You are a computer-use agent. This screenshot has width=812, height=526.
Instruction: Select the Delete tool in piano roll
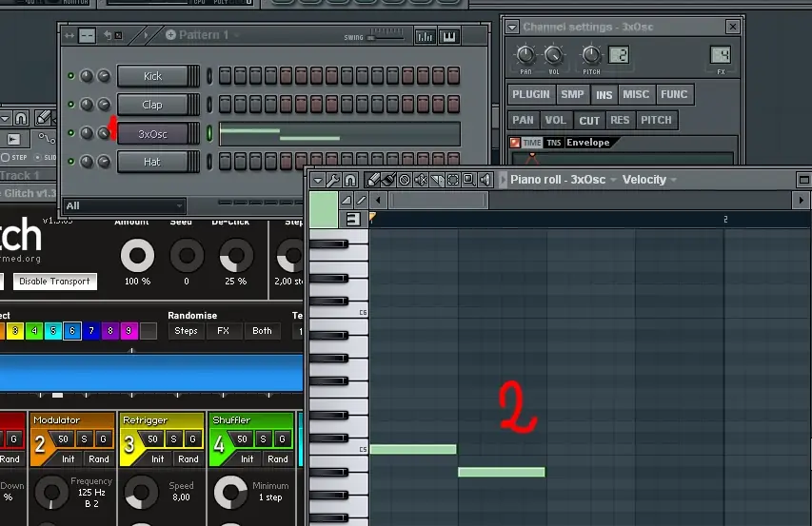[x=405, y=180]
